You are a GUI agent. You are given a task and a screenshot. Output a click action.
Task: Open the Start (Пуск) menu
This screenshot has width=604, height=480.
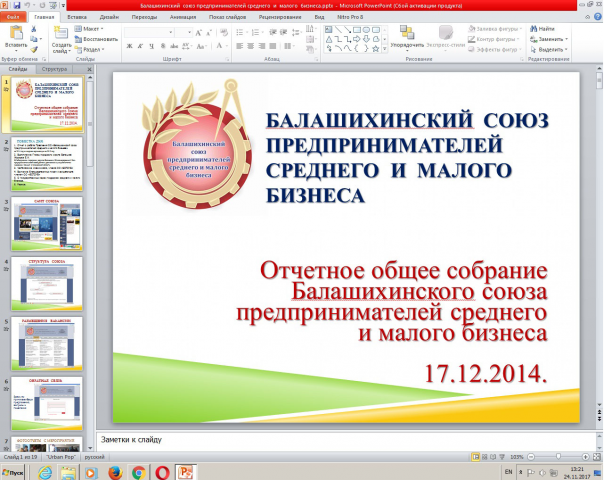point(12,472)
